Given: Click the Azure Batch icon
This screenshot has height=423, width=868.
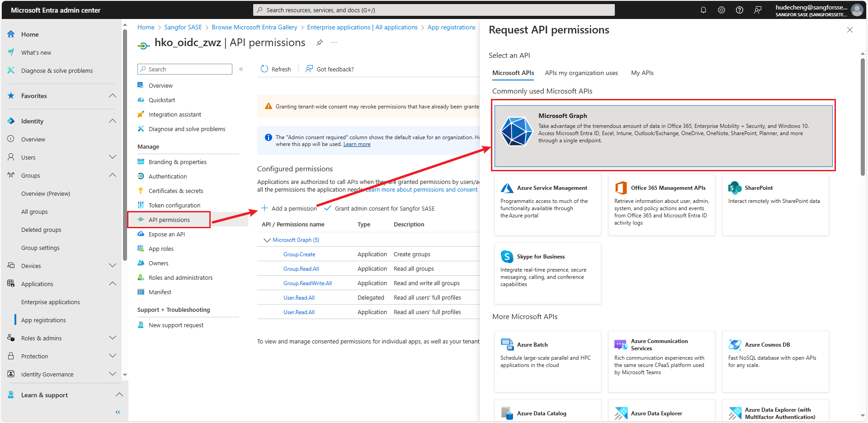Looking at the screenshot, I should point(507,344).
